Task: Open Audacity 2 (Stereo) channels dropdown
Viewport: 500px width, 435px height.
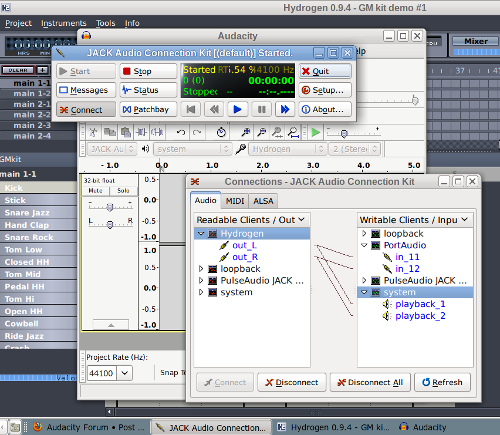Action: click(355, 149)
